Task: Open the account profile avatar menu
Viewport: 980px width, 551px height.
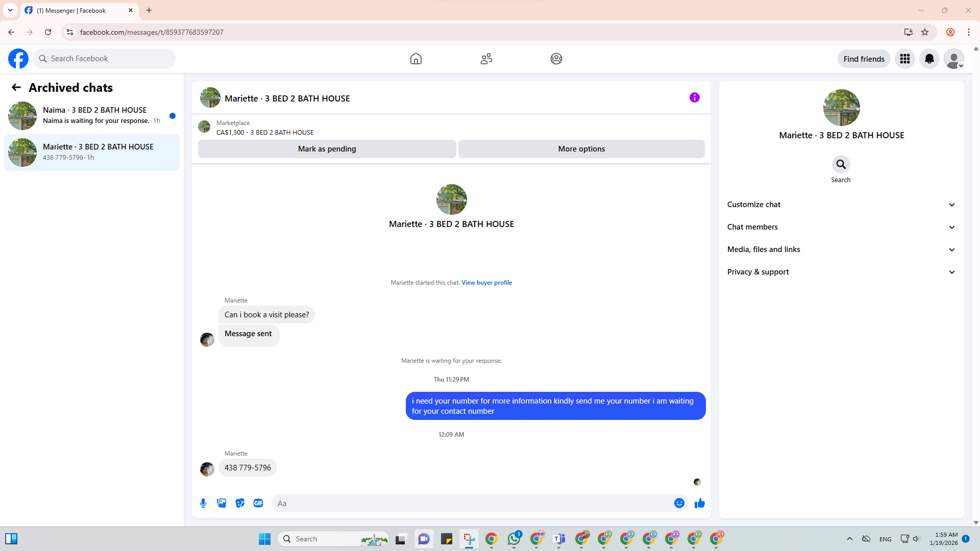Action: pyautogui.click(x=953, y=59)
